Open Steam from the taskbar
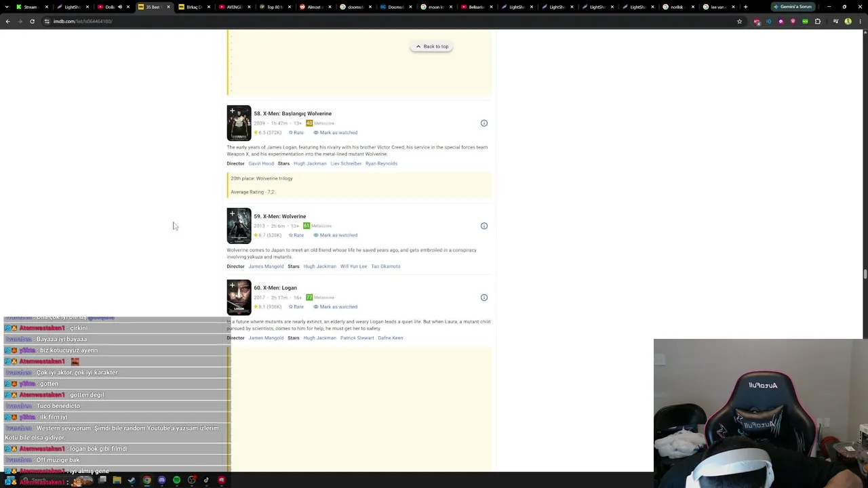Image resolution: width=868 pixels, height=488 pixels. 132,481
